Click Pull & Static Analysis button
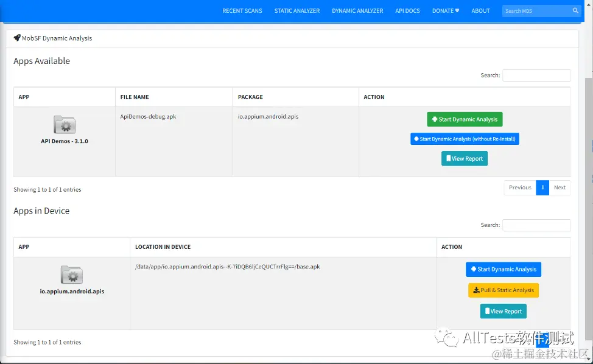This screenshot has height=364, width=593. click(504, 290)
